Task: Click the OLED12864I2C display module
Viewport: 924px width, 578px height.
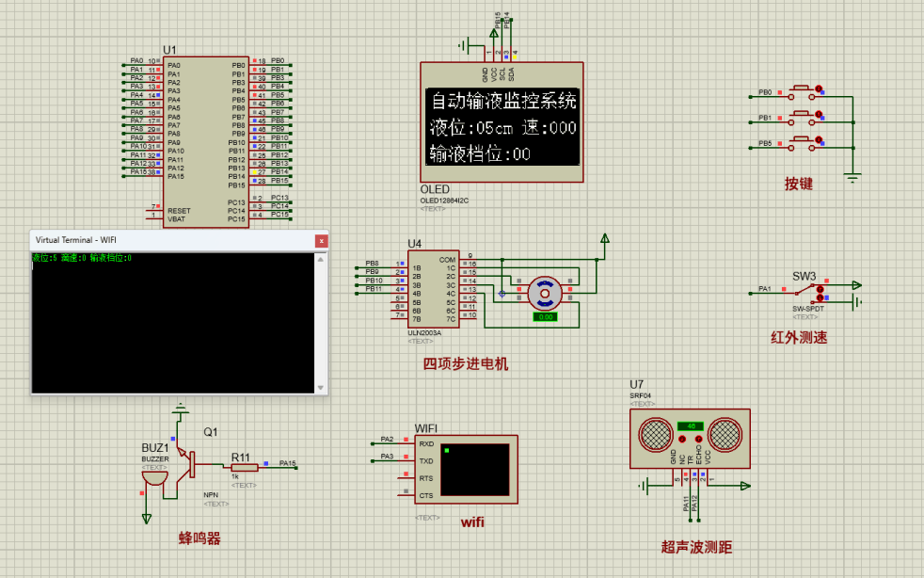Action: pos(502,122)
